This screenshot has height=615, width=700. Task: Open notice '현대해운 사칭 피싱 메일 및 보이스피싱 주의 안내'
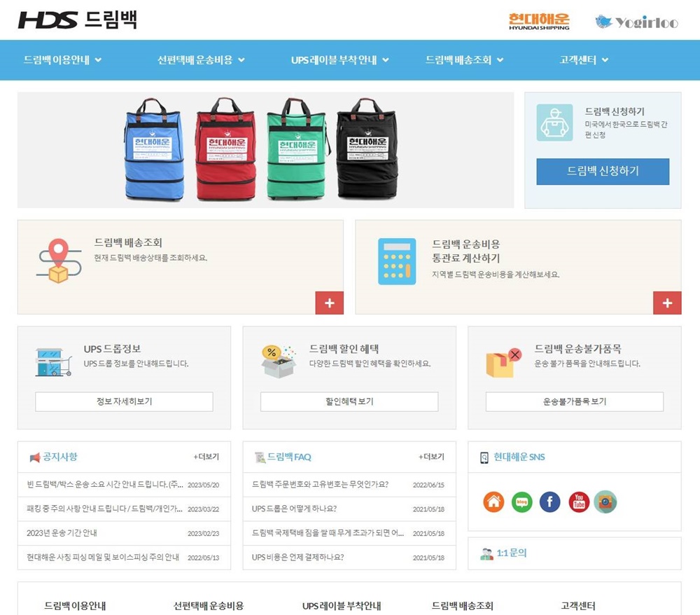click(103, 557)
